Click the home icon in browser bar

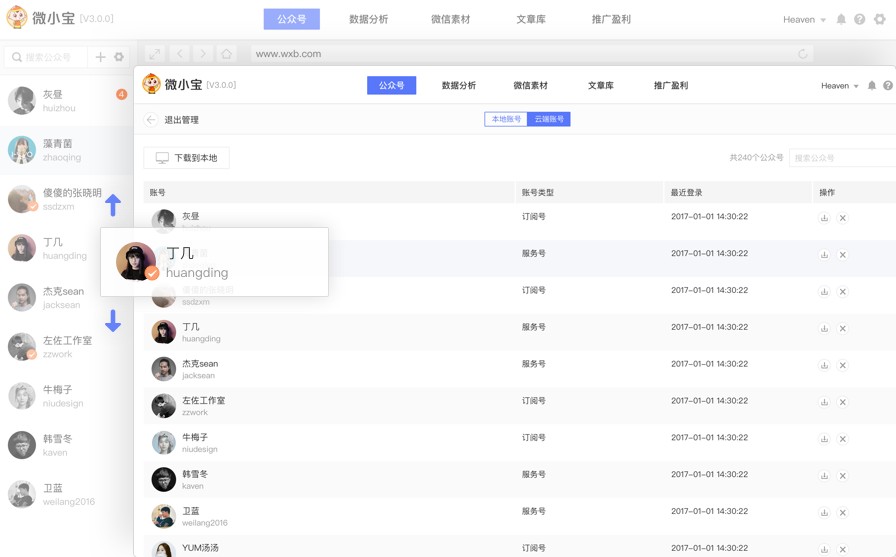pos(226,54)
